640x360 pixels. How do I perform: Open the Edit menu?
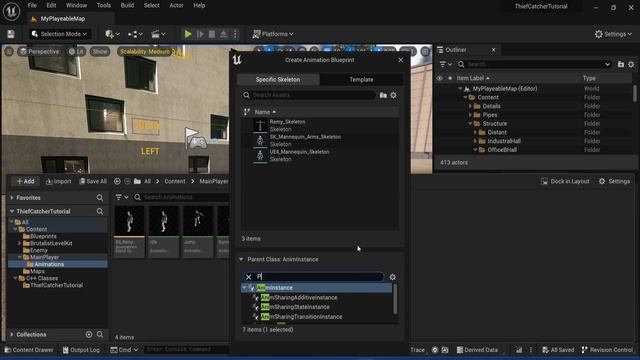(x=51, y=5)
